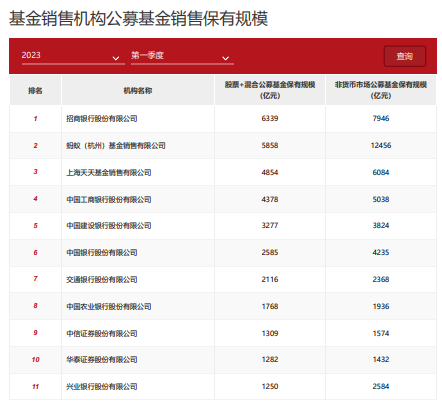Viewport: 442px width, 406px height.
Task: Click the 非货币市场公募基金保有规模 column header
Action: click(381, 90)
